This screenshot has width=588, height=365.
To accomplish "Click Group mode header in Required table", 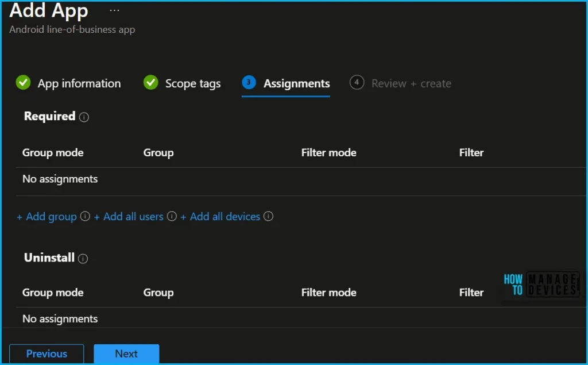I will tap(53, 153).
